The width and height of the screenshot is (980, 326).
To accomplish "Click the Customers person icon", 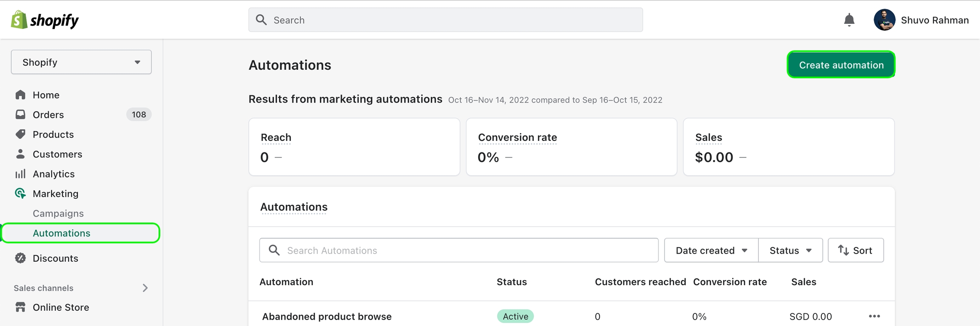I will [x=20, y=154].
